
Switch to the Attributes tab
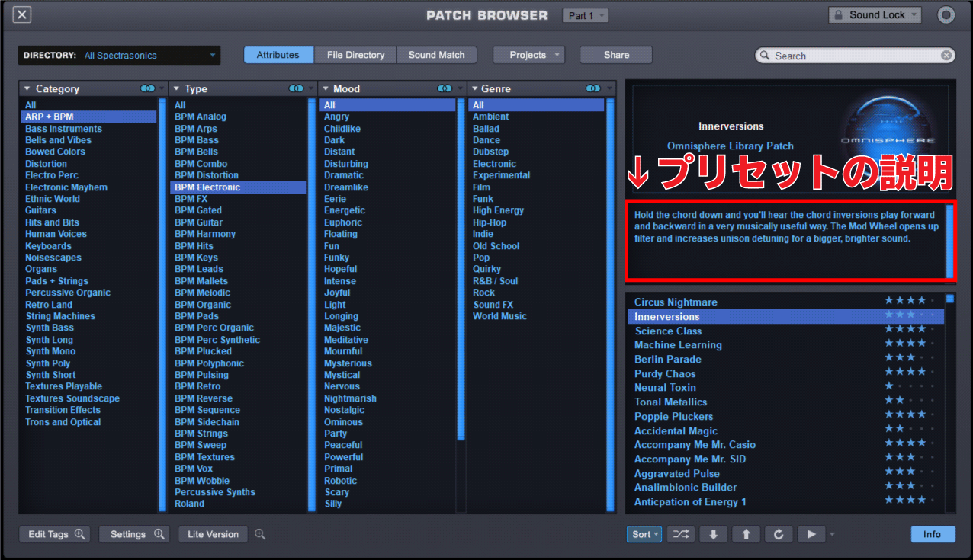[278, 55]
